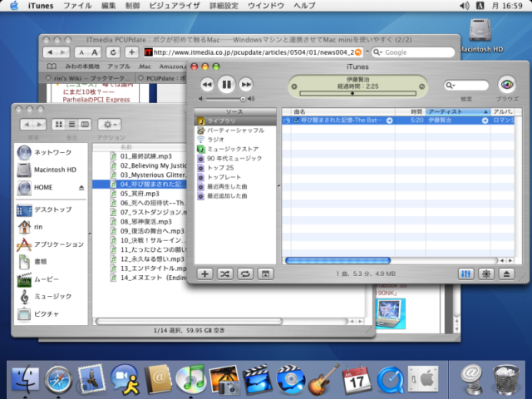This screenshot has height=399, width=532.
Task: Uncheck the song checkbox in the track row
Action: pos(296,120)
